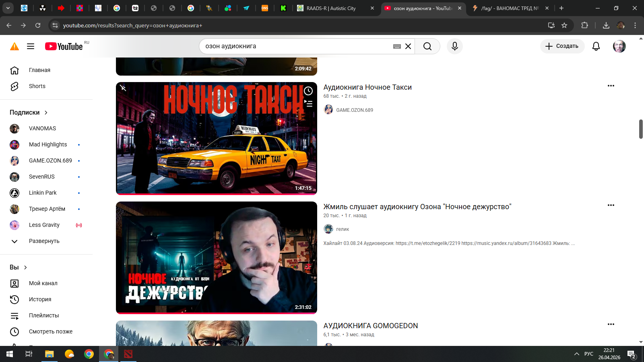The image size is (644, 362).
Task: Open Chrome downloads
Action: tap(606, 25)
